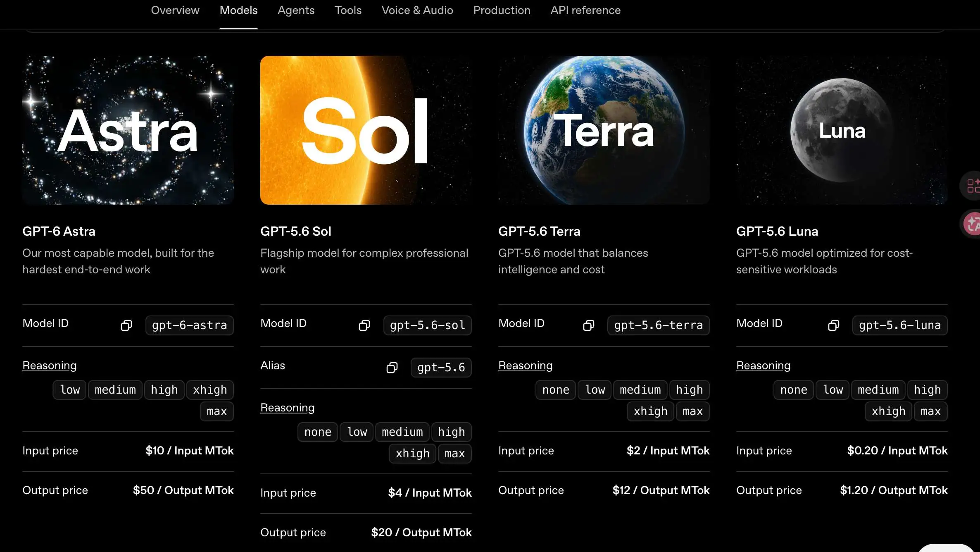Click the GPT-5.6 Terra heading
The width and height of the screenshot is (980, 552).
click(539, 231)
